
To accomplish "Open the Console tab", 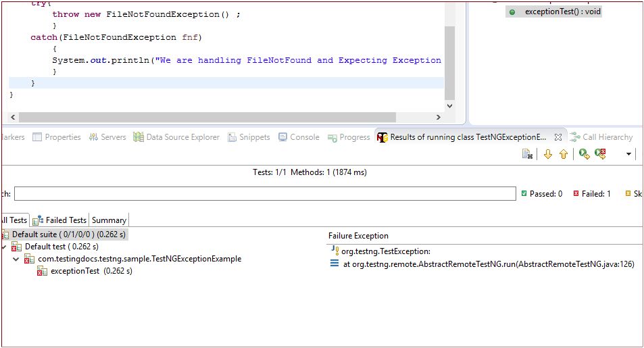I will click(299, 137).
